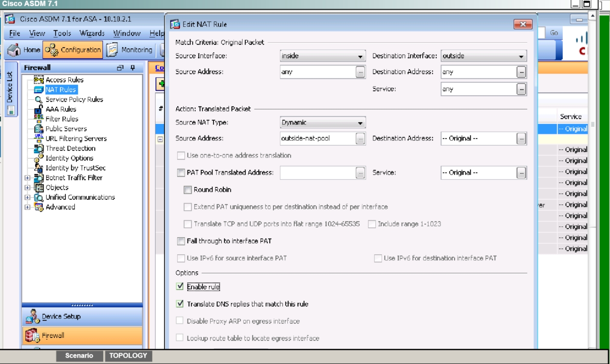The image size is (610, 364).
Task: Open Device Setup panel
Action: pos(61,317)
